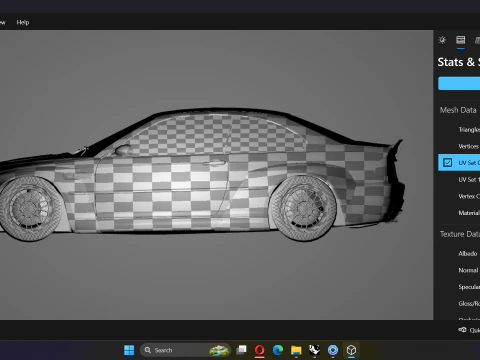Open the Environment & Lighting sun icon tab
480x360 pixels.
(x=442, y=40)
